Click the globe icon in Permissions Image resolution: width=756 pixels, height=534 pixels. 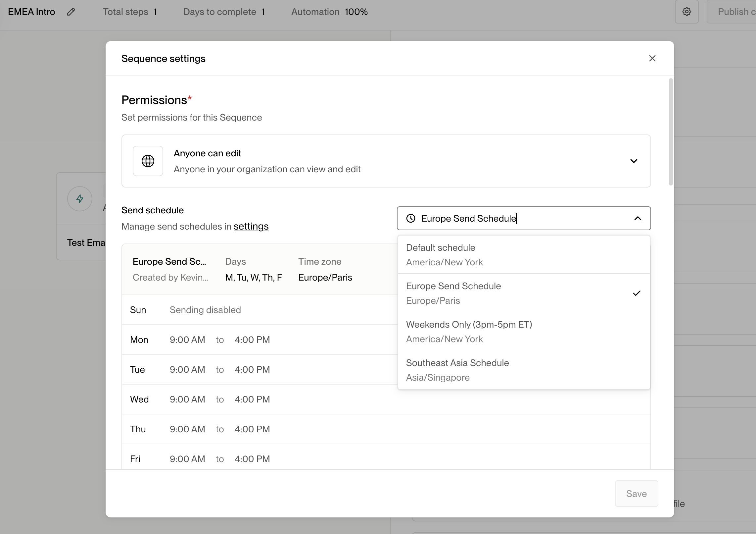(148, 161)
